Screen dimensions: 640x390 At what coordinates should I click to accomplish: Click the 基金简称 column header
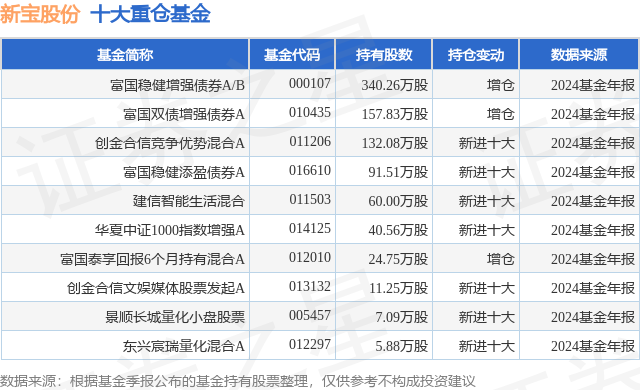coord(125,55)
